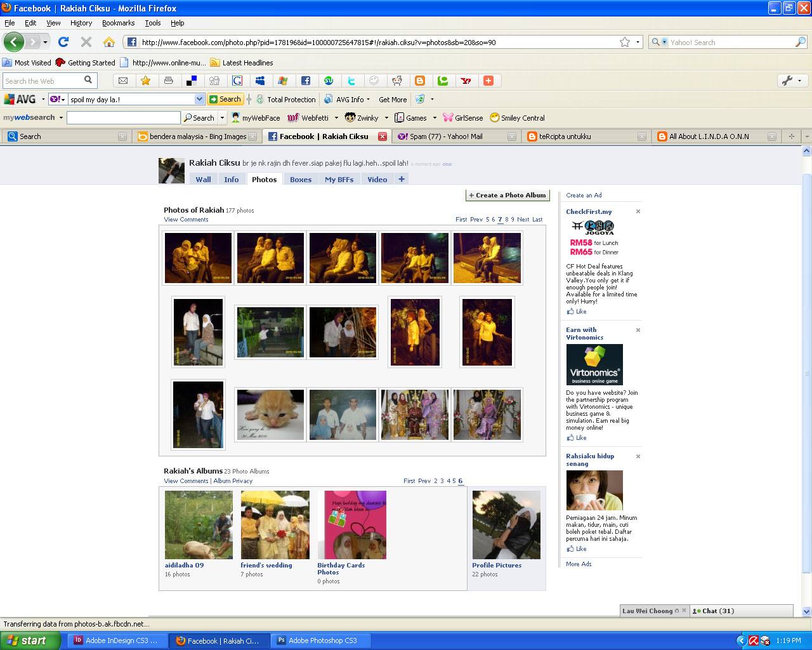Open the AVG Info dropdown
Screen dimensions: 812x650
pyautogui.click(x=347, y=99)
